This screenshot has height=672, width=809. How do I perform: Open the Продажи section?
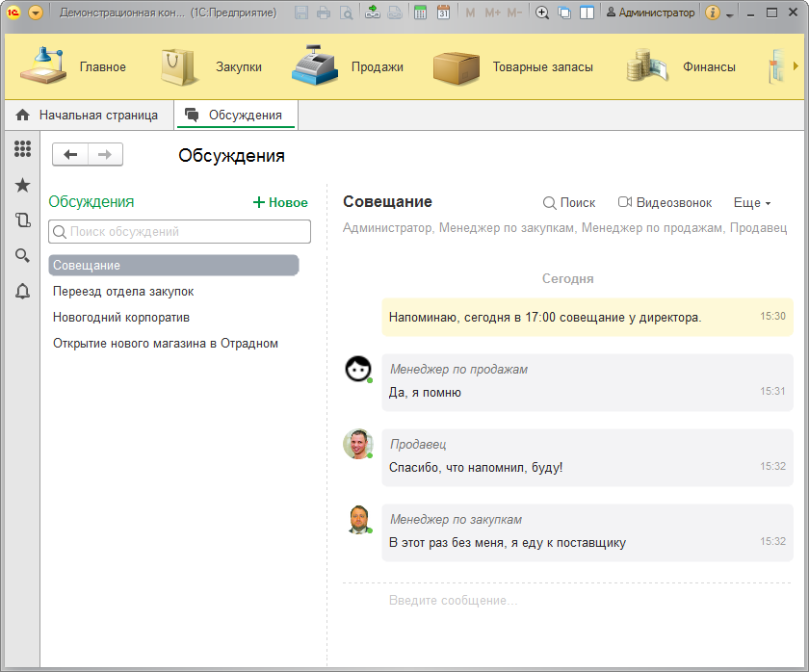[349, 67]
